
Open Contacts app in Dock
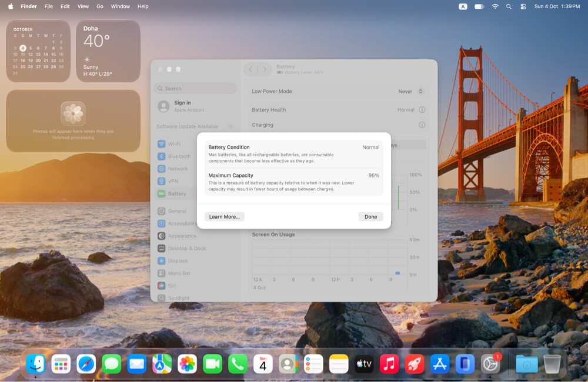pos(288,364)
